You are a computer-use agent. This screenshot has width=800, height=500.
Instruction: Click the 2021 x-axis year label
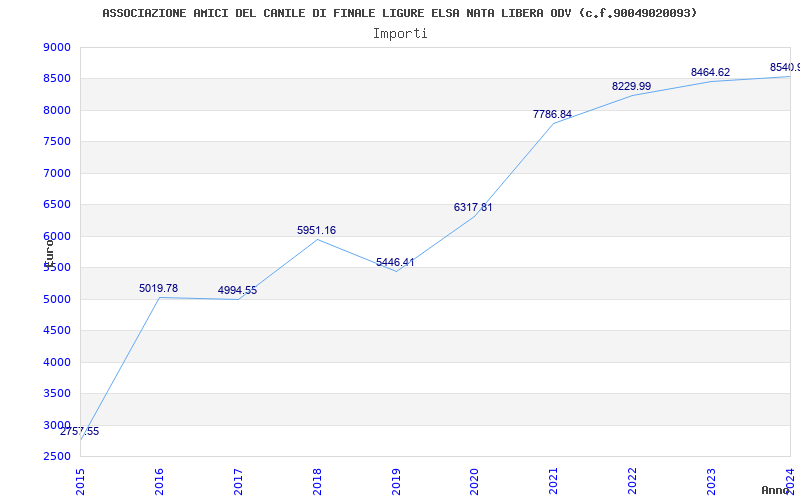click(554, 482)
